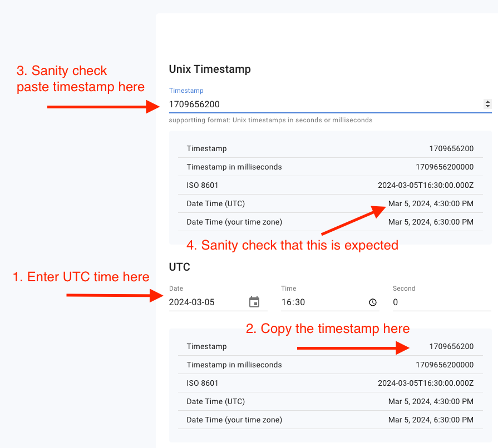Open the calendar picker in Date field
This screenshot has height=448, width=498.
254,302
